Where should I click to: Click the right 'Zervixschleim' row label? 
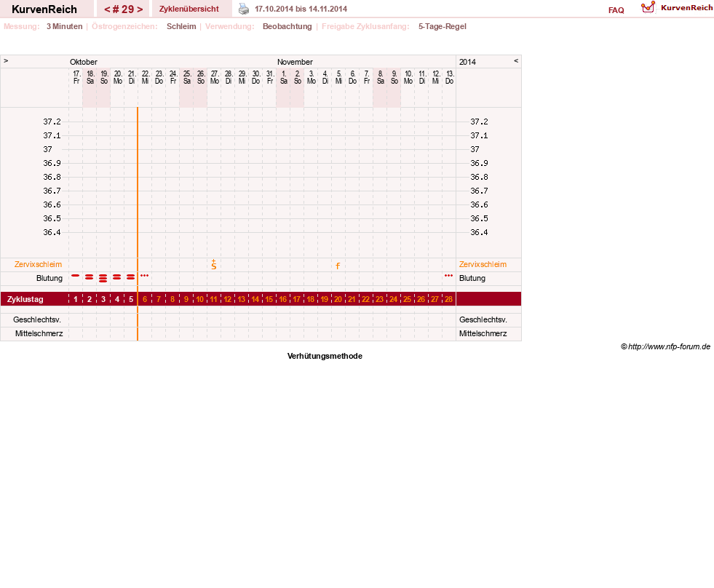coord(483,265)
